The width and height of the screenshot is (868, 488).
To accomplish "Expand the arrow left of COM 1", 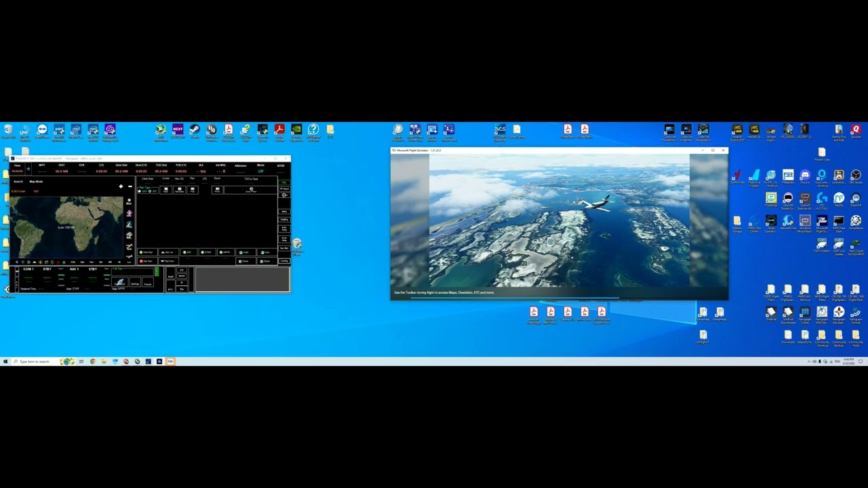I will click(17, 272).
